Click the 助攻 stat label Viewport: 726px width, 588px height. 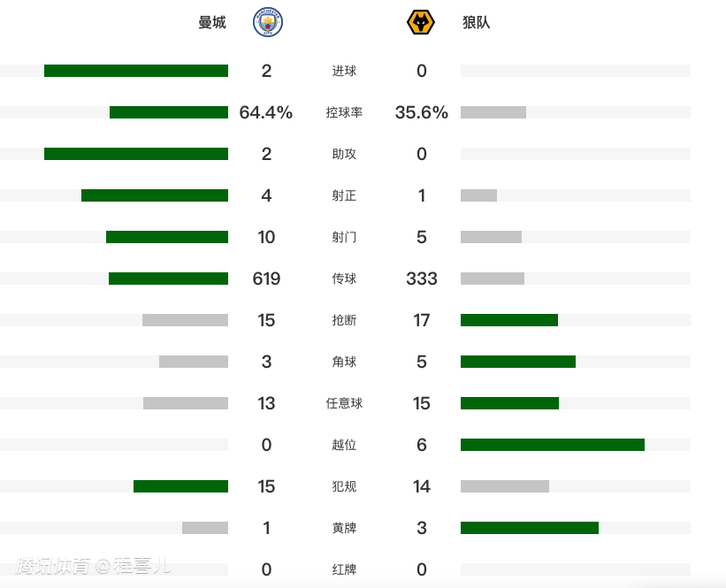(344, 154)
